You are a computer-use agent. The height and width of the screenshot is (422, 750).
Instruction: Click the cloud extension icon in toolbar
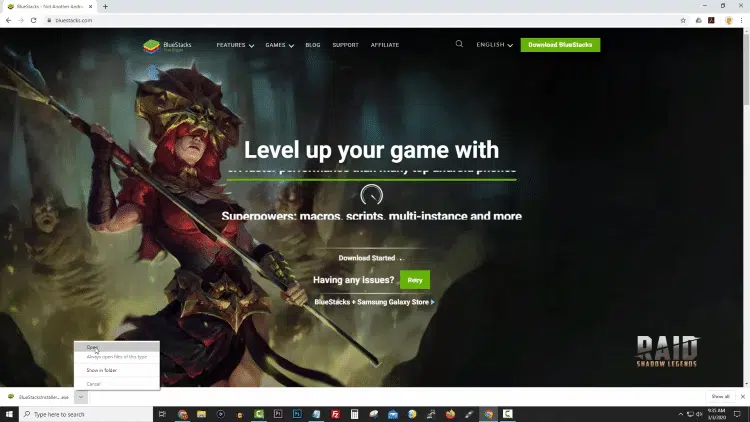(698, 21)
